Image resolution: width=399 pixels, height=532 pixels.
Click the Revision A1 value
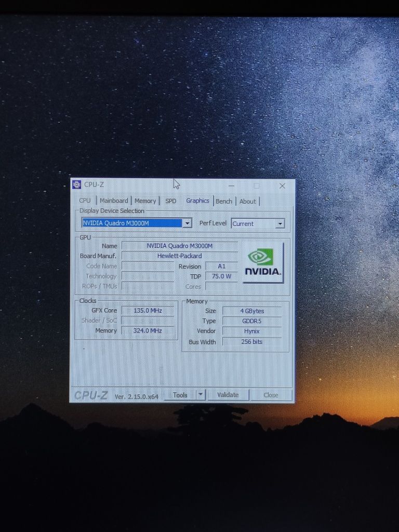click(221, 267)
